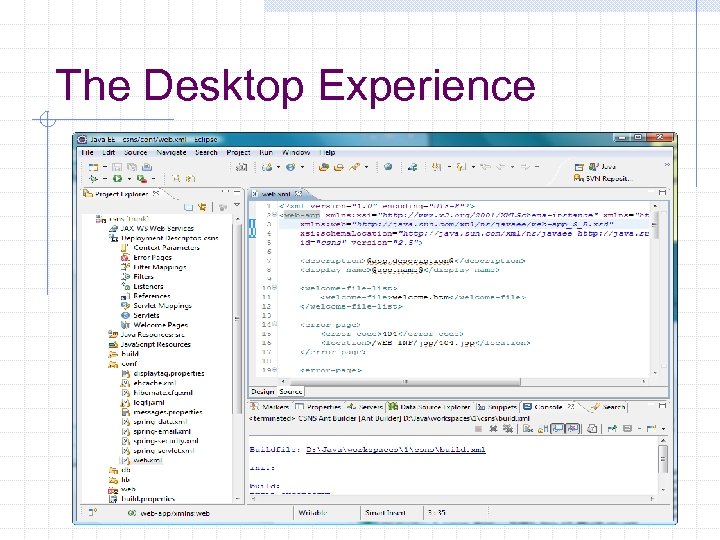Select web.xml in Project Explorer tree
Screen dimensions: 720x540
(142, 461)
